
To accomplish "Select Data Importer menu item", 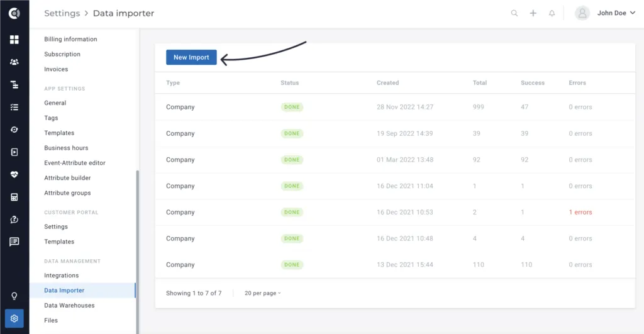I will 82,291.
